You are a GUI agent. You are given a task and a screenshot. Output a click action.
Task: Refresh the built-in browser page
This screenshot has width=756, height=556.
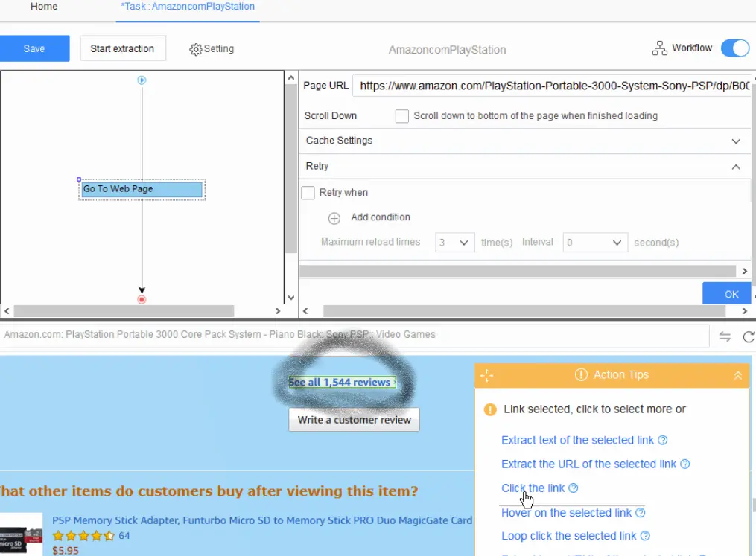coord(749,336)
